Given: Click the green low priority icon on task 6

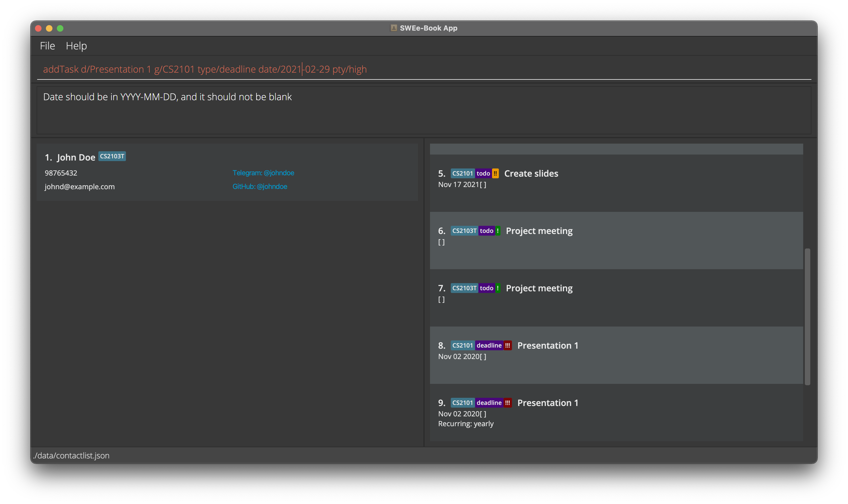Looking at the screenshot, I should click(498, 231).
